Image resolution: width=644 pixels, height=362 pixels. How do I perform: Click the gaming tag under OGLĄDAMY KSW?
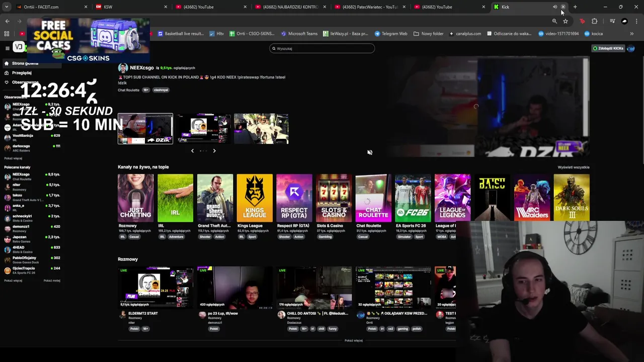pyautogui.click(x=403, y=329)
